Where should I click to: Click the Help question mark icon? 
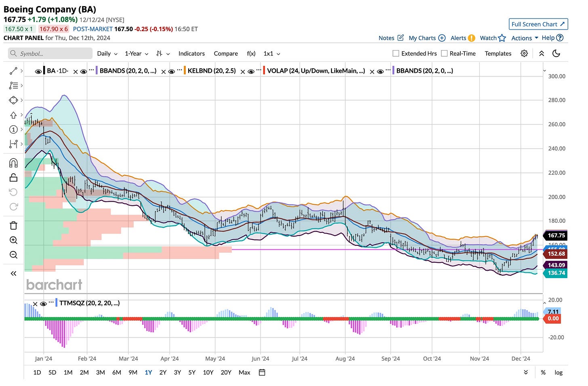[x=560, y=38]
